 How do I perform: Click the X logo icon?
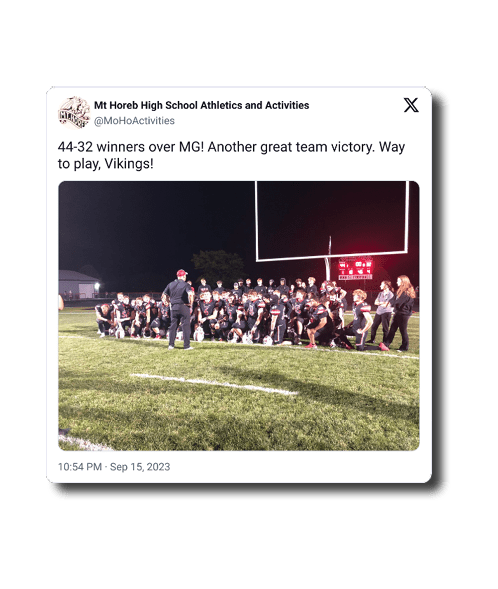pyautogui.click(x=411, y=105)
